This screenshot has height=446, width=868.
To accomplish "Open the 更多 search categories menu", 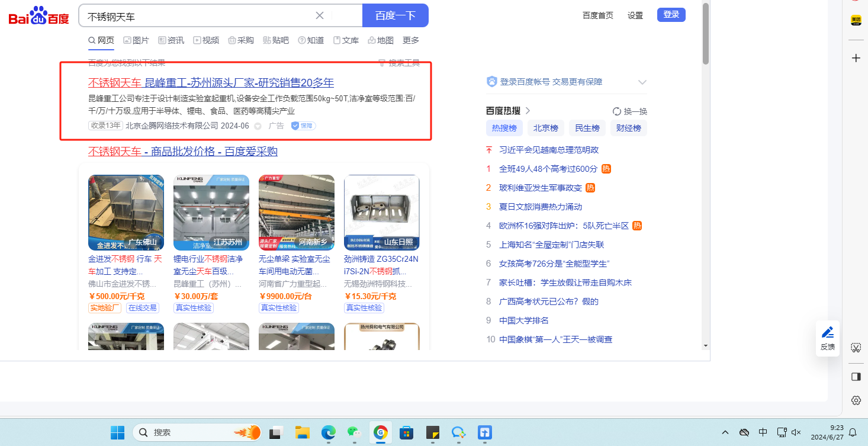I will pyautogui.click(x=411, y=40).
